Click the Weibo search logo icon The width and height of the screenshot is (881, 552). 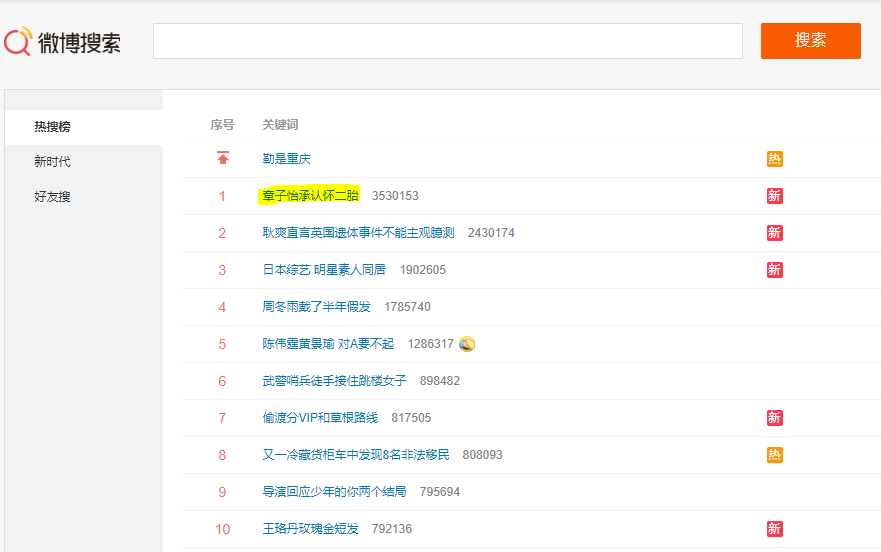coord(18,42)
